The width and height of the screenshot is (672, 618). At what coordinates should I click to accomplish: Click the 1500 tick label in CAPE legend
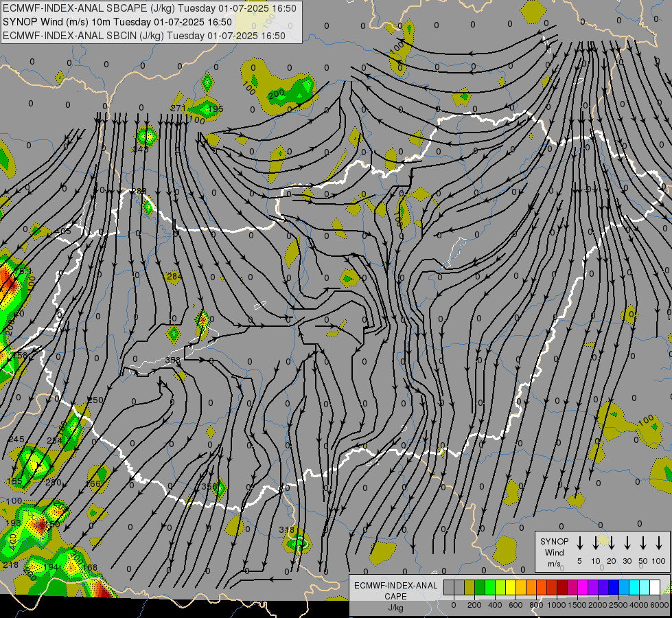click(x=577, y=605)
